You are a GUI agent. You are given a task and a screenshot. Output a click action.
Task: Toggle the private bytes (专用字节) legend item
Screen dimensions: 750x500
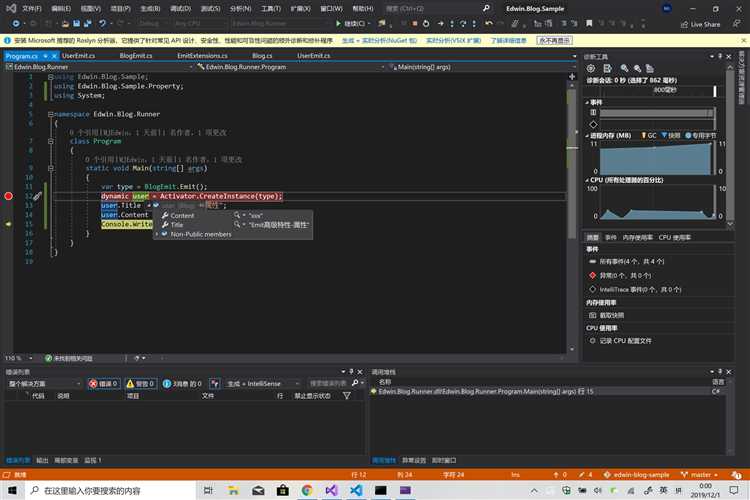point(701,135)
